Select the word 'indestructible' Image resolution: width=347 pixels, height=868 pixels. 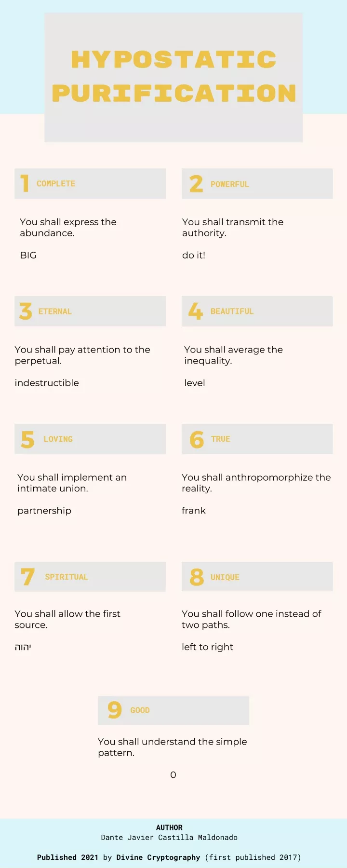47,383
